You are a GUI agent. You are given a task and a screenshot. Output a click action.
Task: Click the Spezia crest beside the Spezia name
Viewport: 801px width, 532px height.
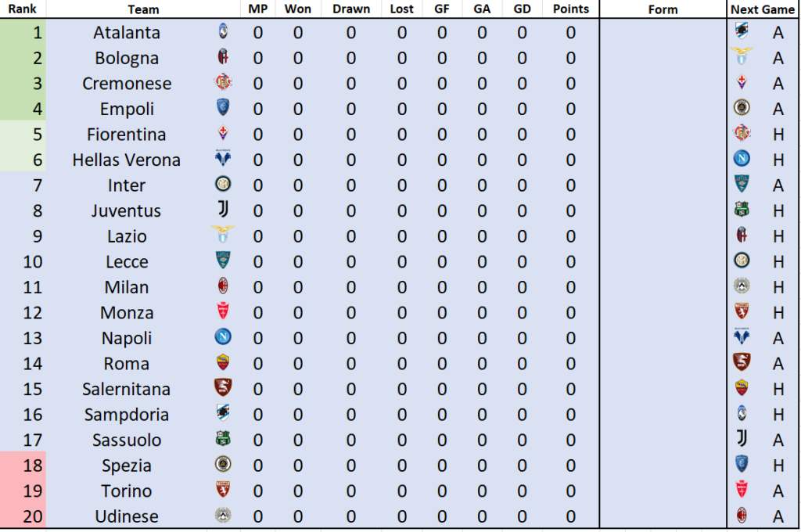[x=224, y=465]
